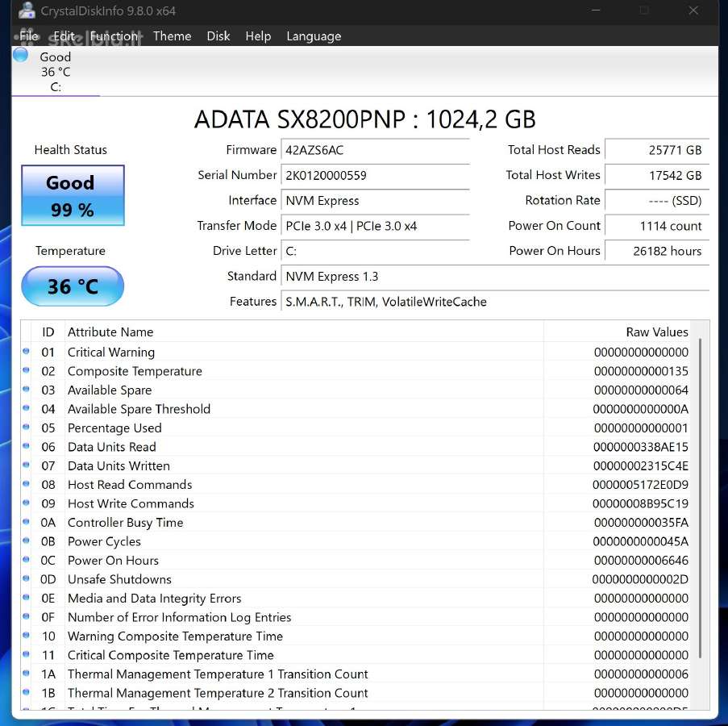
Task: Click the status dot for Power On Hours attribute
Action: (26, 560)
